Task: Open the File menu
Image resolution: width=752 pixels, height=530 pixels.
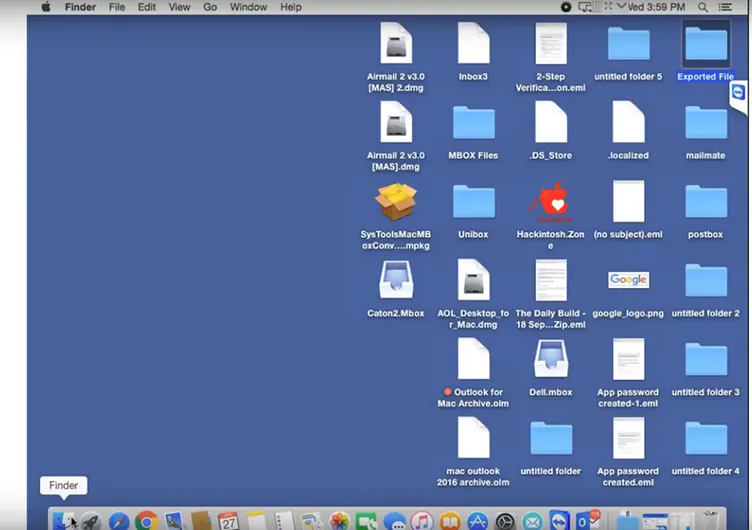Action: click(117, 7)
